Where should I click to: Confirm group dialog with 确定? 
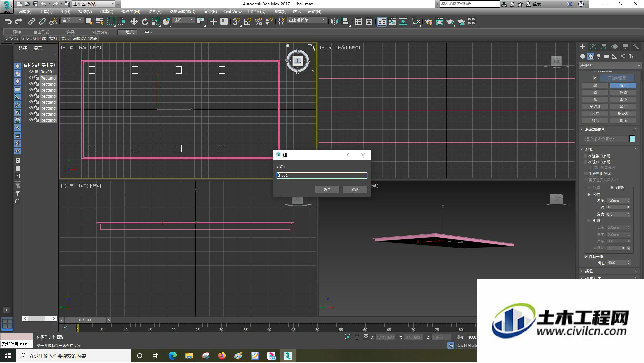(327, 190)
